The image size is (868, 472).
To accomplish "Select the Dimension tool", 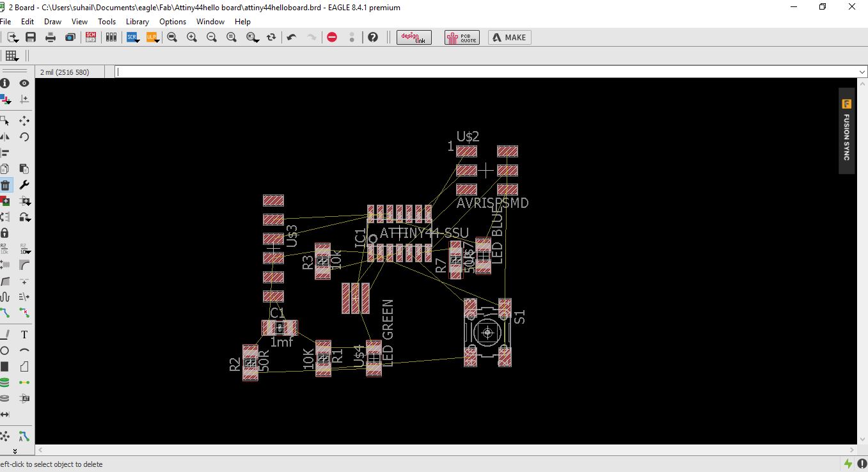I will [x=4, y=414].
